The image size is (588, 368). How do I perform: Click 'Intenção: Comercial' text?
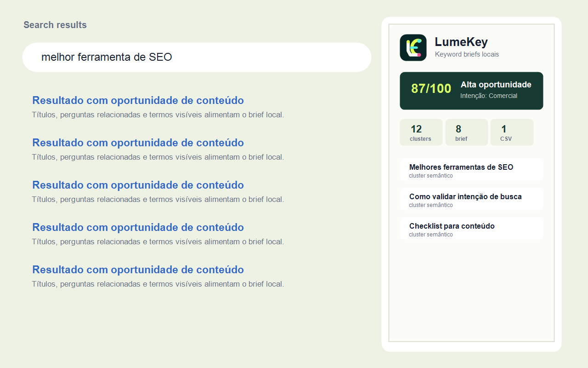(x=489, y=96)
